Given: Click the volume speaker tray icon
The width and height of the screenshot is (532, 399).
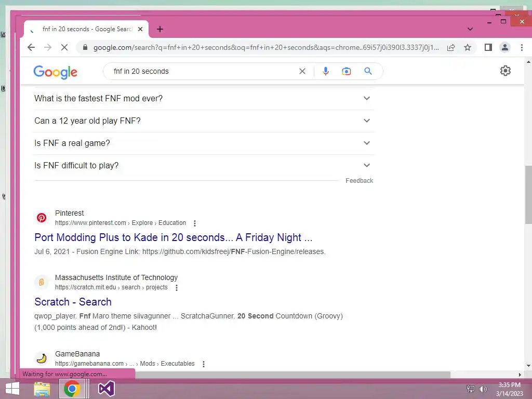Looking at the screenshot, I should [483, 389].
